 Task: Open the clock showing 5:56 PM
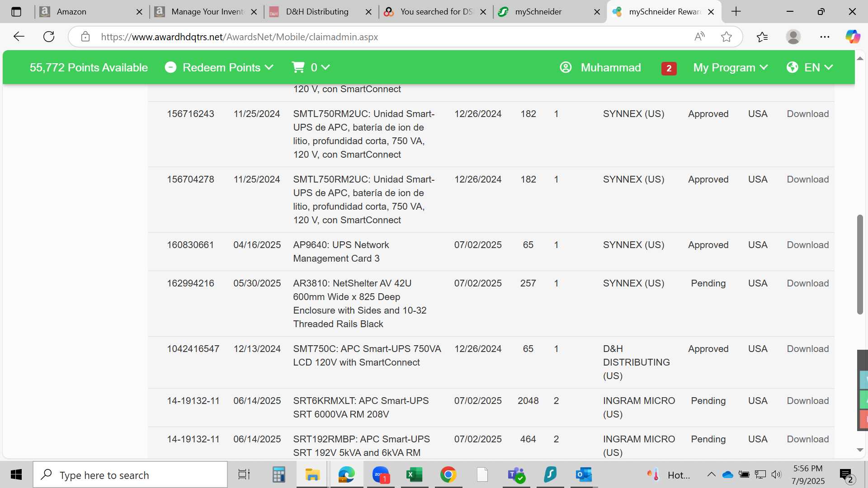click(808, 474)
